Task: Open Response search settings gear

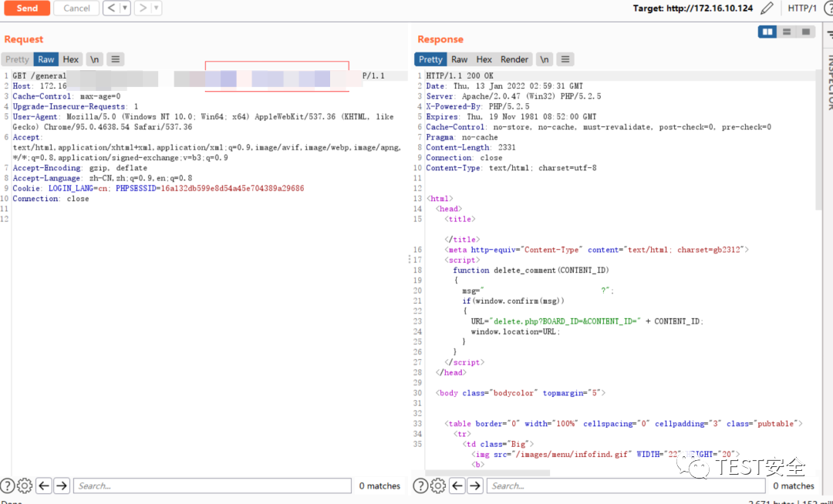Action: [438, 486]
